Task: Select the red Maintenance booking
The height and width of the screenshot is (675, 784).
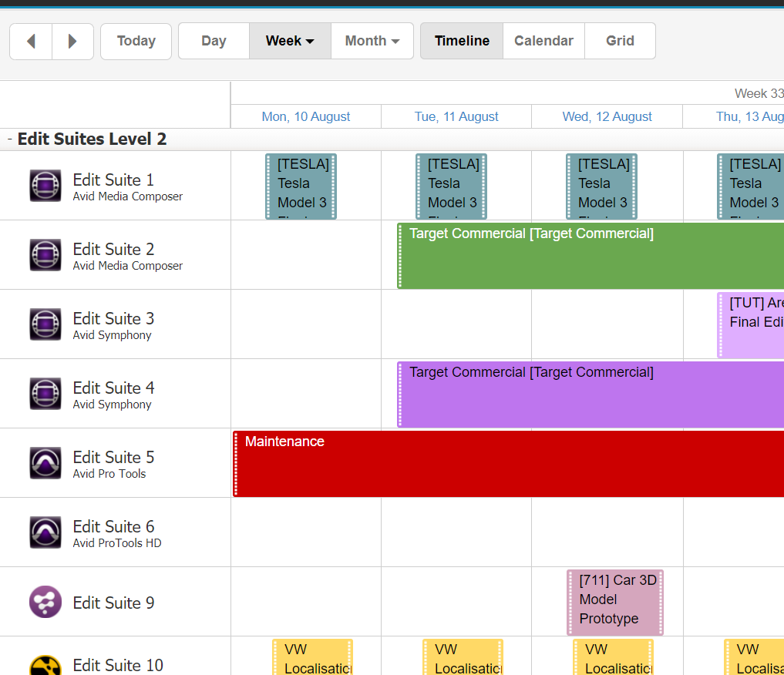Action: pos(509,464)
